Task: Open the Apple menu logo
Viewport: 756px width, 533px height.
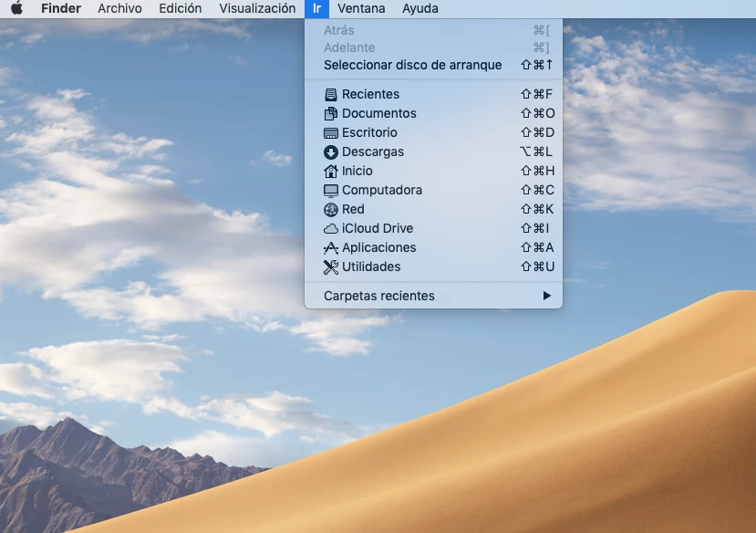Action: 17,8
